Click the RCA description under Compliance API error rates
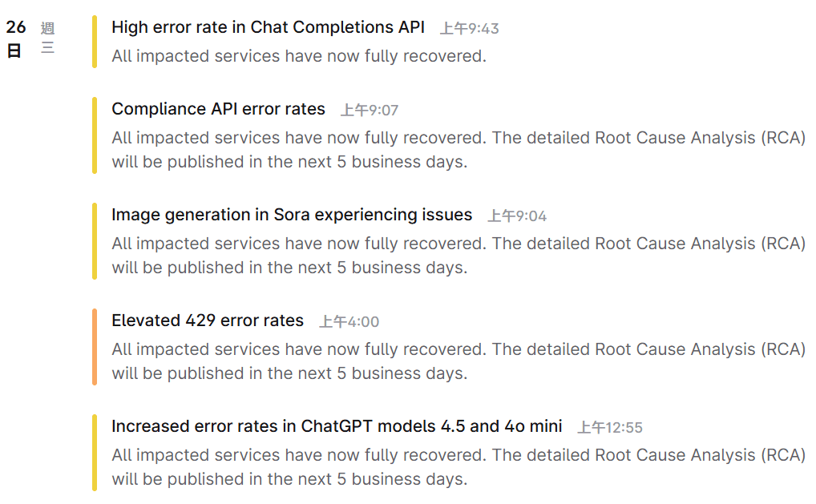 click(x=458, y=150)
